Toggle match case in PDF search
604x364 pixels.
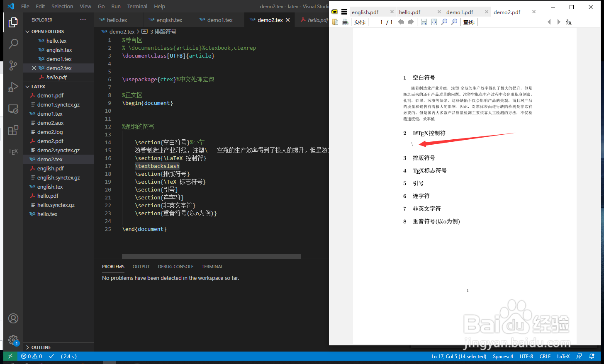coord(569,22)
